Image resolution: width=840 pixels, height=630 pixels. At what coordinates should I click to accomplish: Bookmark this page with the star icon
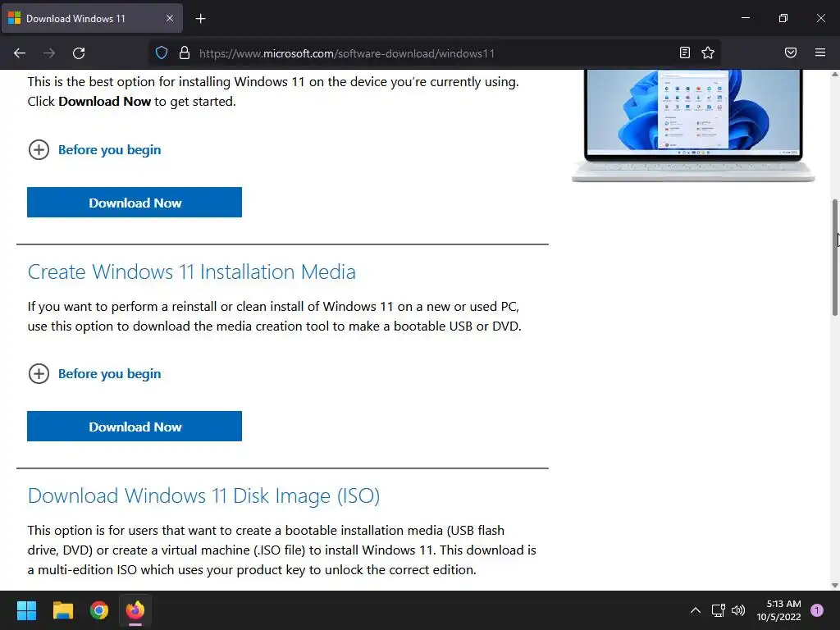(x=708, y=52)
